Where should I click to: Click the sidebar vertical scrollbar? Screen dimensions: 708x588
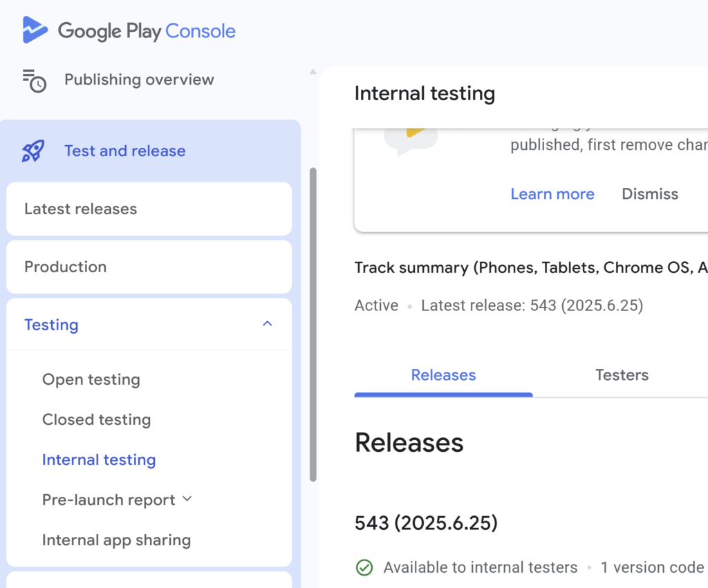click(x=313, y=325)
